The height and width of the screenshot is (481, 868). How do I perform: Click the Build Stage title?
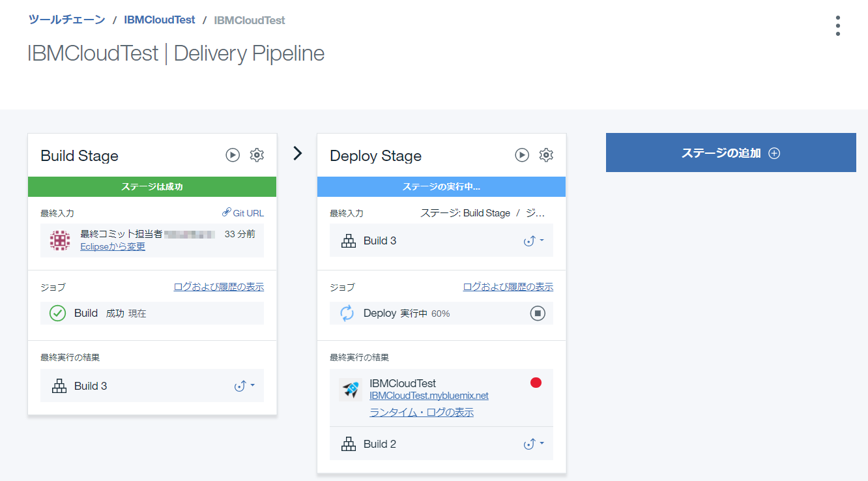(x=80, y=156)
